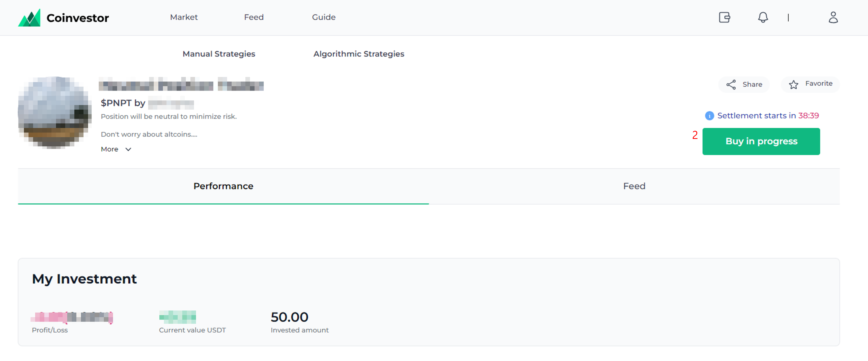Image resolution: width=868 pixels, height=361 pixels.
Task: Switch to Algorithmic Strategies tab
Action: tap(358, 54)
